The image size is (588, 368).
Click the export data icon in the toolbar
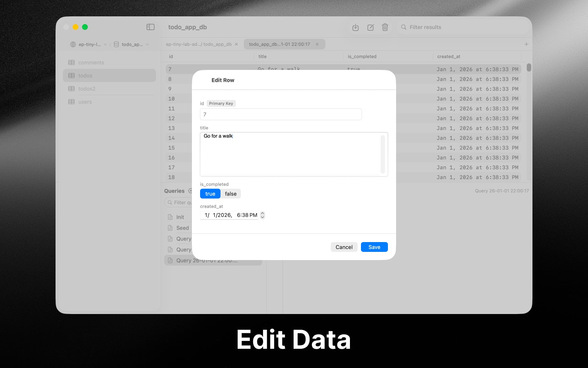[x=355, y=27]
